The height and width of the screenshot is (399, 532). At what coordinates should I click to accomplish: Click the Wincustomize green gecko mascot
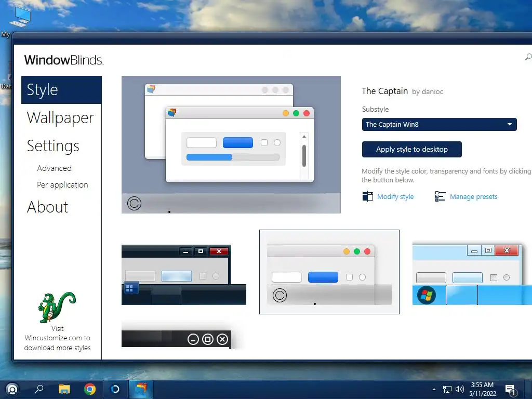pyautogui.click(x=57, y=308)
